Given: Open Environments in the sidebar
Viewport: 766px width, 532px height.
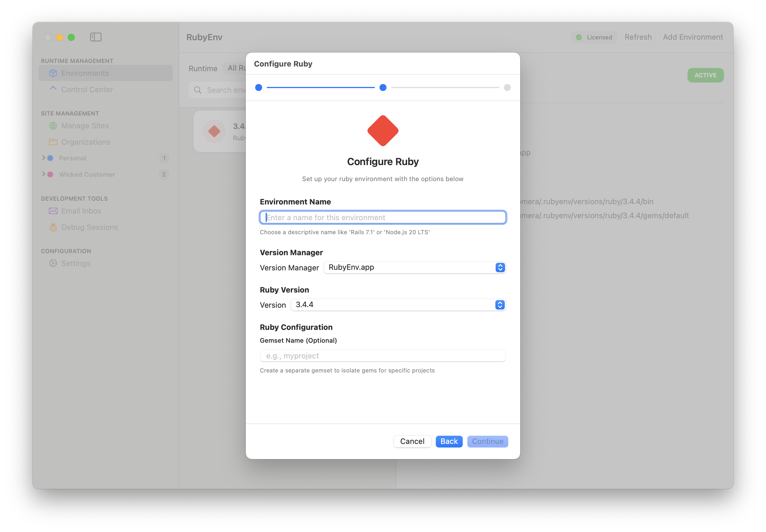Looking at the screenshot, I should 106,73.
